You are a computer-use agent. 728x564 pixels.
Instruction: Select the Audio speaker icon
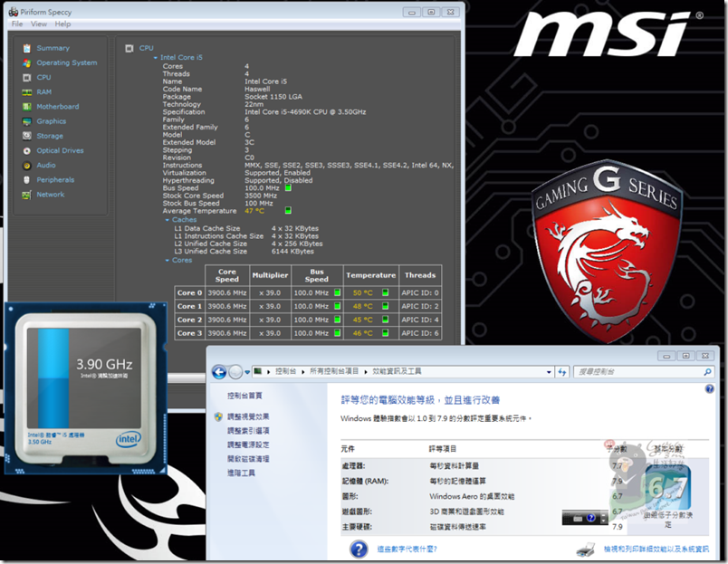coord(27,166)
